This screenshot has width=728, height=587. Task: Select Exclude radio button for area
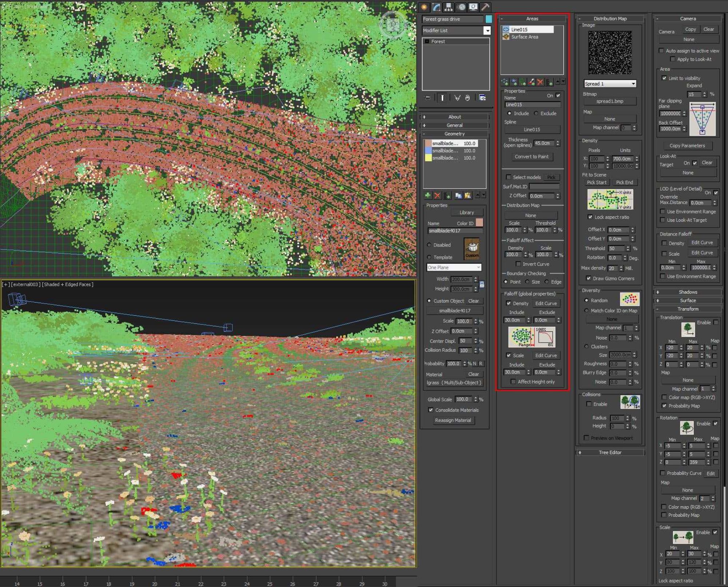click(536, 113)
